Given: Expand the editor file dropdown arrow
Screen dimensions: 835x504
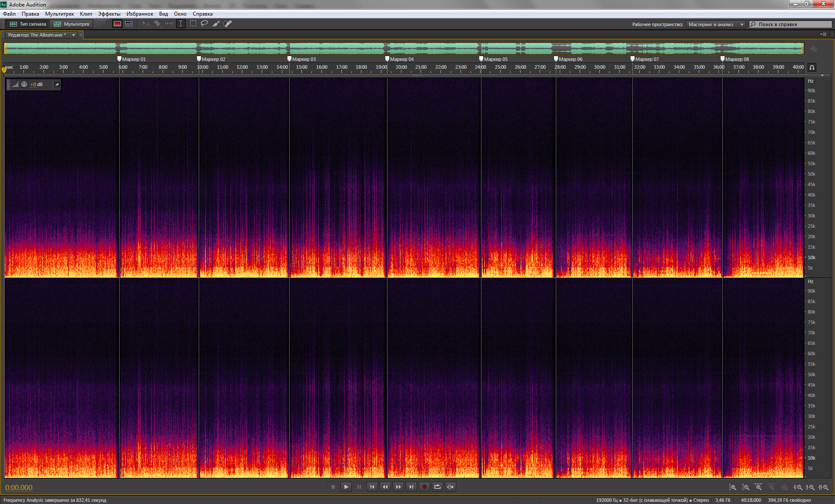Looking at the screenshot, I should 73,35.
